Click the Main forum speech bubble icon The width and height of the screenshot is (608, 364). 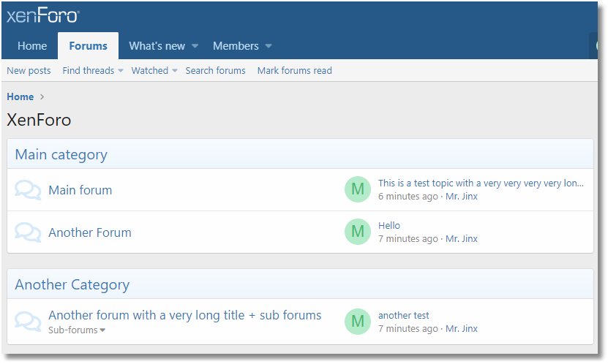pyautogui.click(x=28, y=190)
